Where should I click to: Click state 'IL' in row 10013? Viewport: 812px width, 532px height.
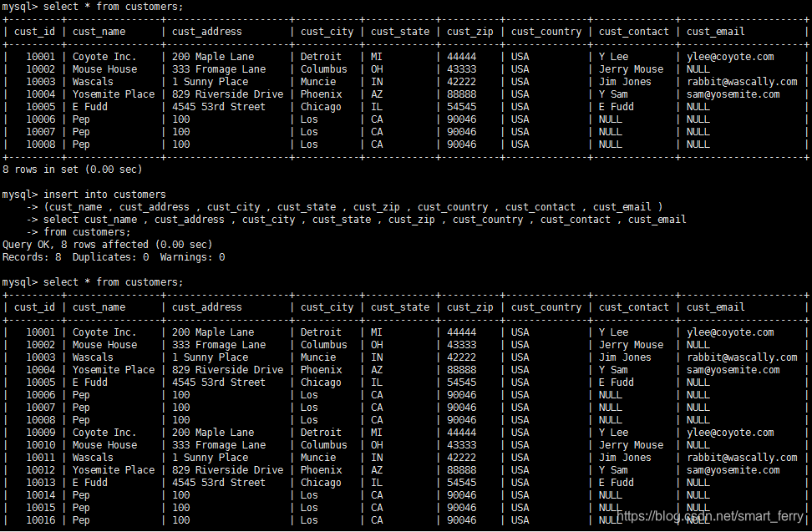(x=377, y=483)
